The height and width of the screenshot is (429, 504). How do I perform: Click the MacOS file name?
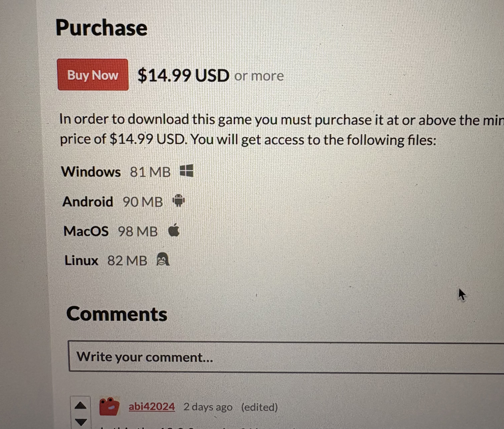86,231
